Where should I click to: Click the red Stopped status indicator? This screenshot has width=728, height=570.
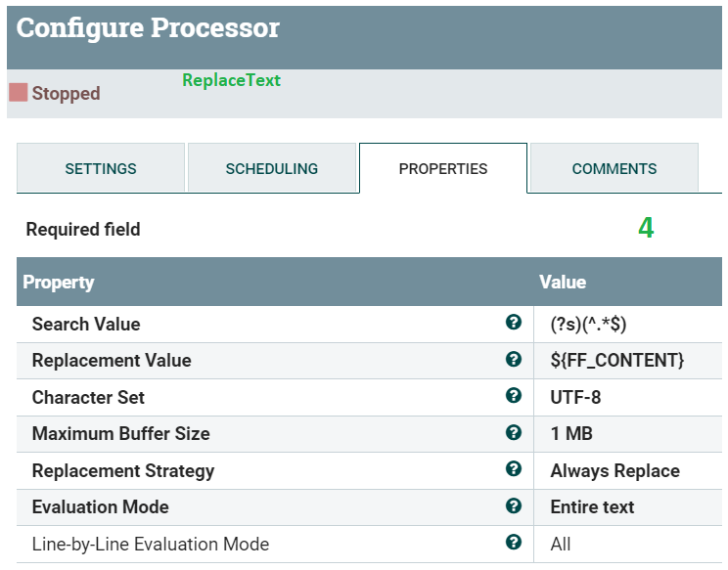pyautogui.click(x=19, y=93)
